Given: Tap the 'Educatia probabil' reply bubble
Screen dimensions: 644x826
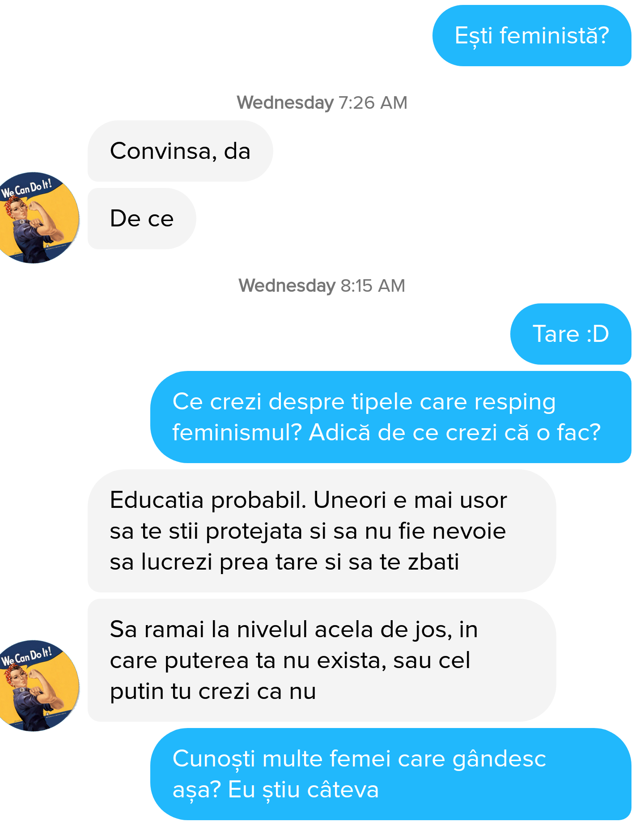Looking at the screenshot, I should point(322,531).
